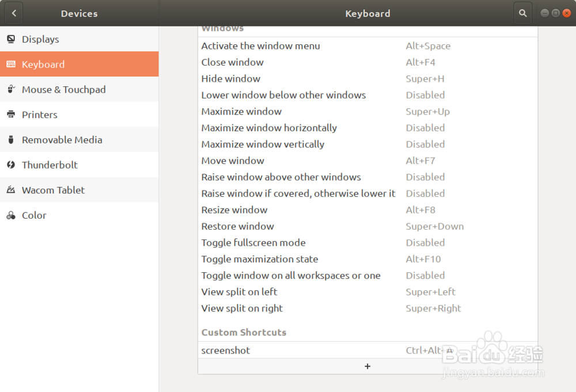This screenshot has height=392, width=576.
Task: Open search with the magnifier icon
Action: tap(523, 13)
